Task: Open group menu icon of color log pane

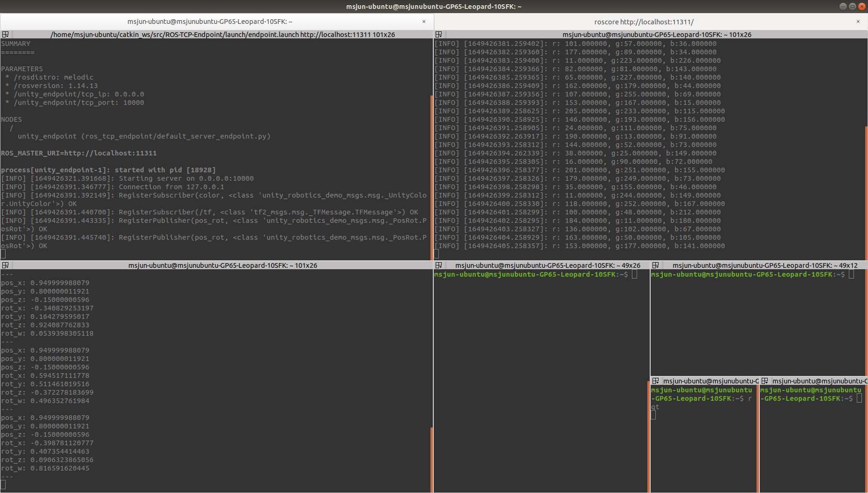Action: click(x=439, y=35)
